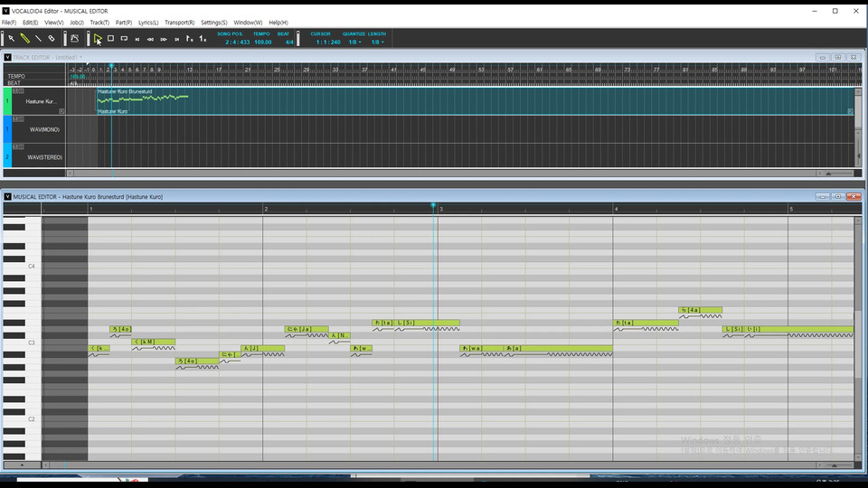Minimize the Track Editor sub-window
Screen dimensions: 868x488
tap(823, 58)
